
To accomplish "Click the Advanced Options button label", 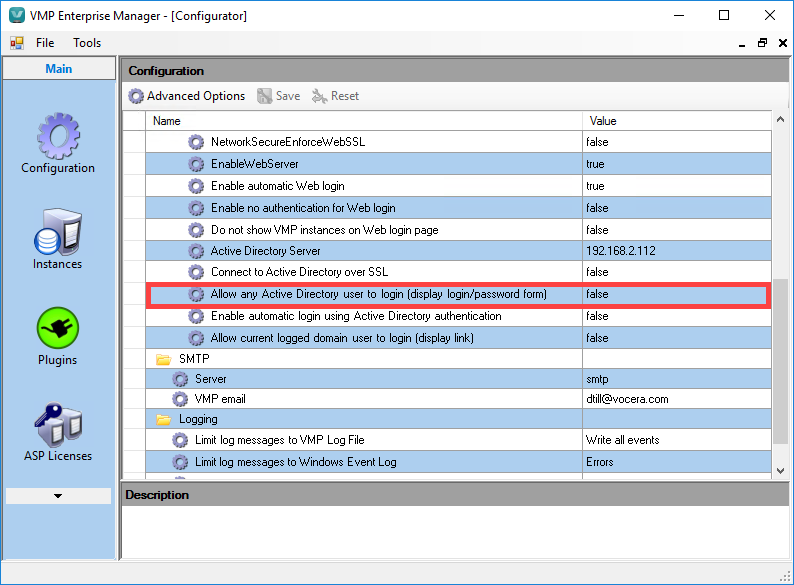I will [x=196, y=96].
